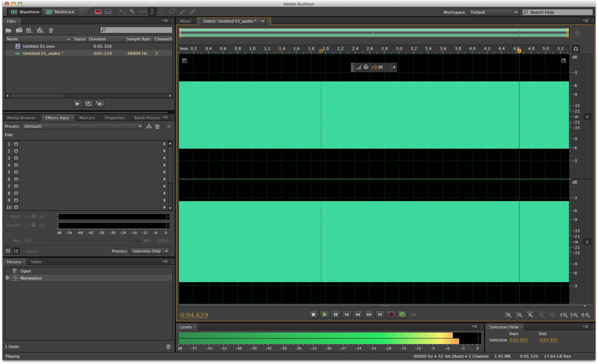Pin the volume HUD overlay

394,67
